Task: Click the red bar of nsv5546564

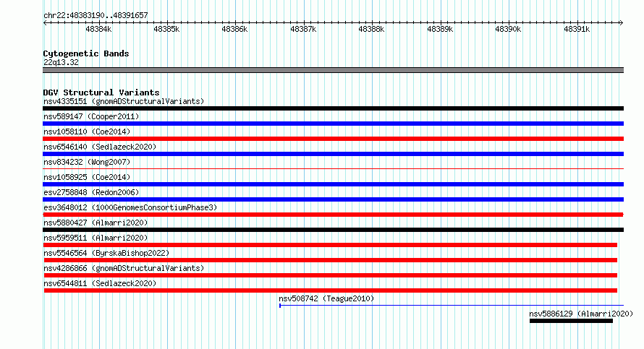Action: point(330,260)
